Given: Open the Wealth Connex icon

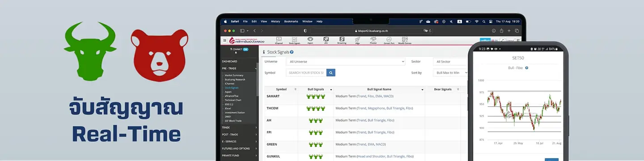Looking at the screenshot, I should (405, 40).
